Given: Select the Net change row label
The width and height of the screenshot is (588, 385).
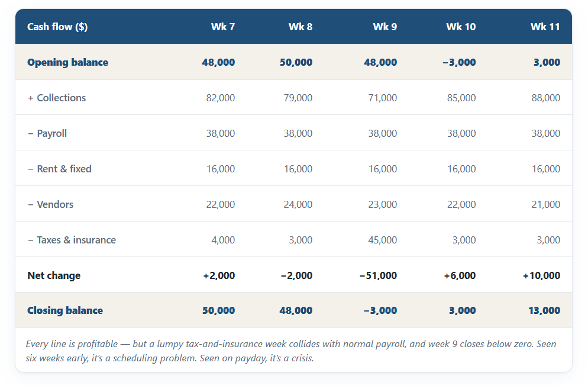Looking at the screenshot, I should (54, 275).
